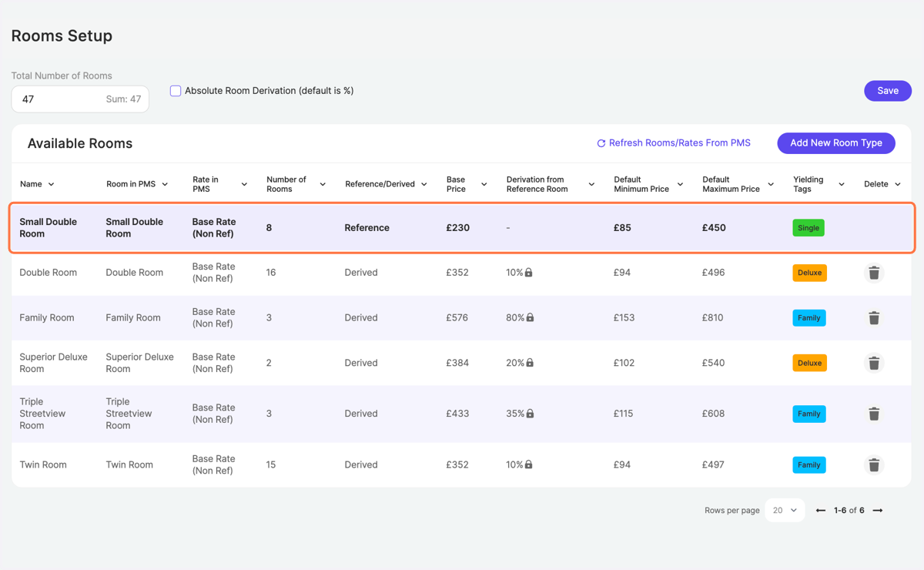Image resolution: width=924 pixels, height=570 pixels.
Task: Save the rooms setup
Action: tap(888, 91)
